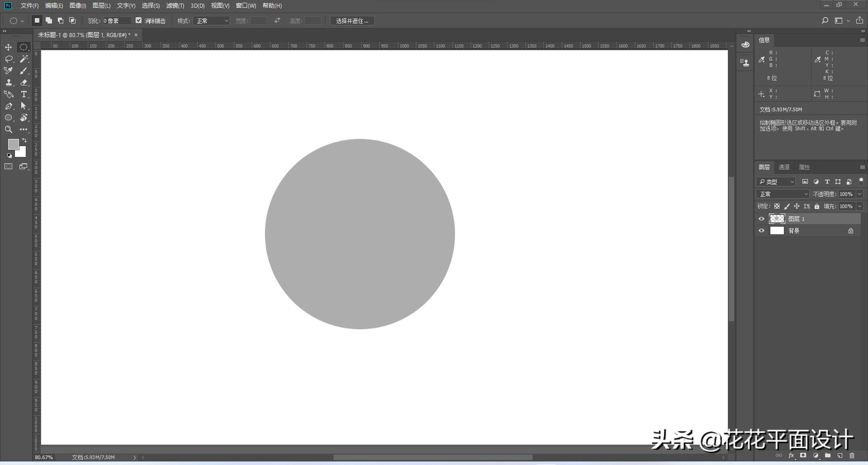Open the 滤镜(T) filter menu
Screen dimensions: 868x465
[x=175, y=5]
